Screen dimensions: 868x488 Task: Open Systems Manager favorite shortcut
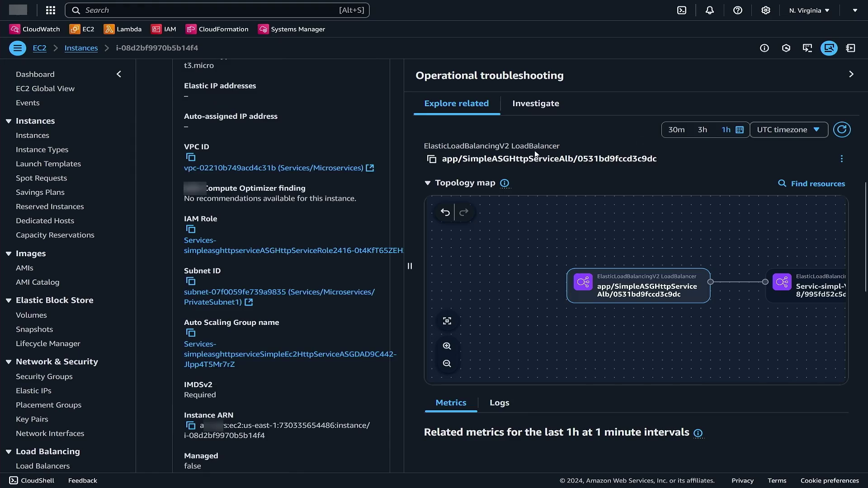(292, 29)
